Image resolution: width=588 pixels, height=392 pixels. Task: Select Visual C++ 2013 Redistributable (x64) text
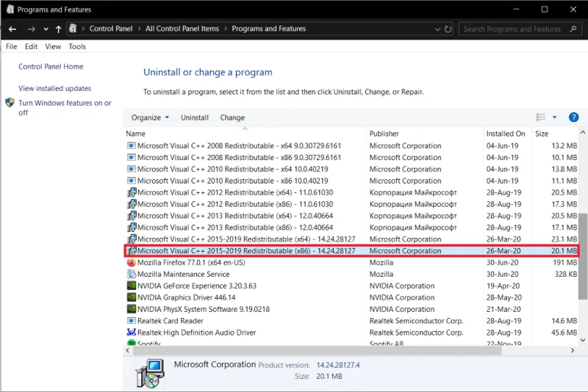[235, 216]
